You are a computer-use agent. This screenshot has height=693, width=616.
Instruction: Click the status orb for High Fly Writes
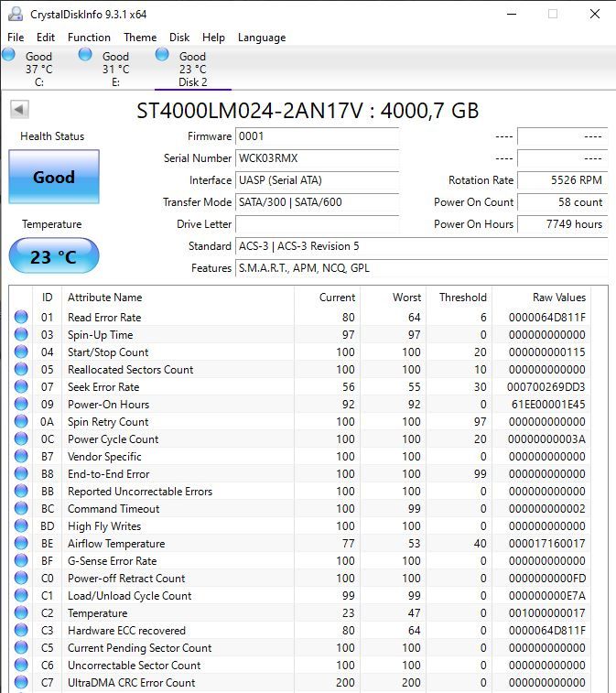click(21, 525)
